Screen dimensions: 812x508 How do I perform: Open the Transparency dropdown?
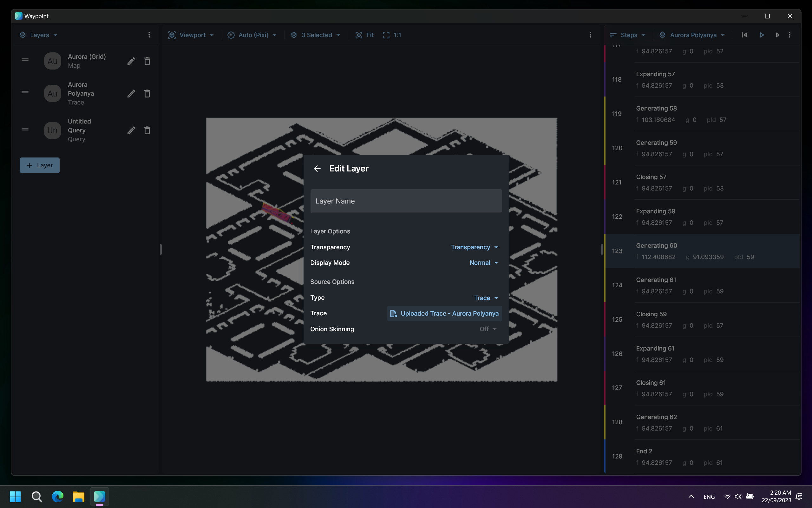[474, 247]
